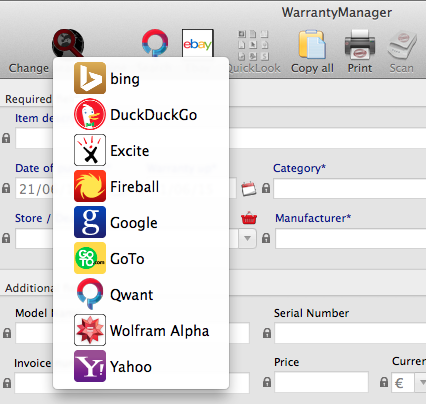The width and height of the screenshot is (426, 404).
Task: Click into the Category input field
Action: (x=350, y=188)
